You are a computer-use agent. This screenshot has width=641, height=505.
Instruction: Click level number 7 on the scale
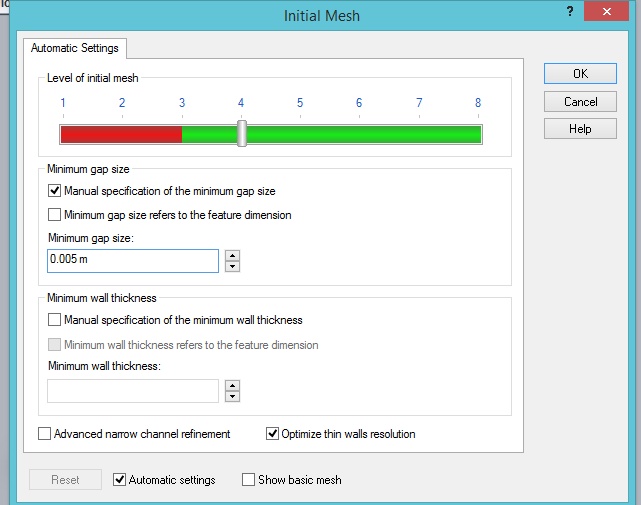[x=419, y=103]
